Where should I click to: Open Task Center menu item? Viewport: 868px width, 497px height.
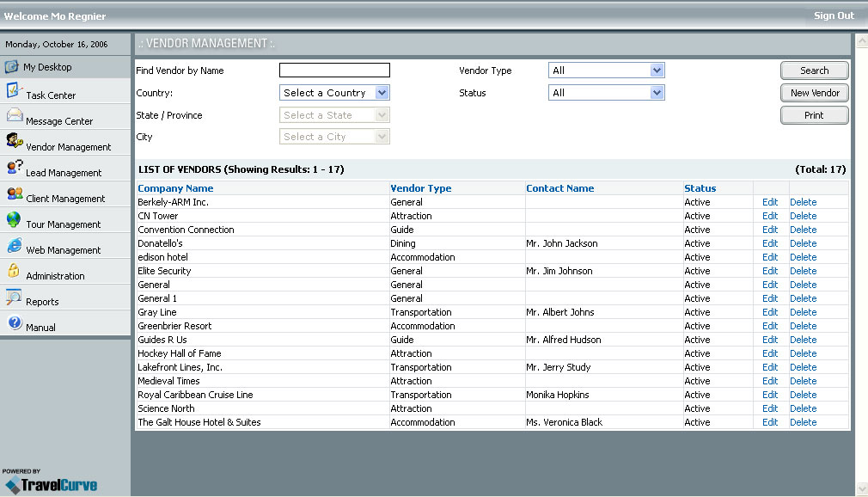point(51,95)
